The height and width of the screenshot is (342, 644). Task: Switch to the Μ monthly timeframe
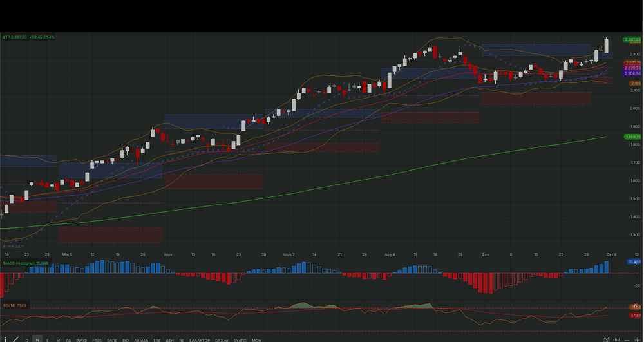click(58, 340)
